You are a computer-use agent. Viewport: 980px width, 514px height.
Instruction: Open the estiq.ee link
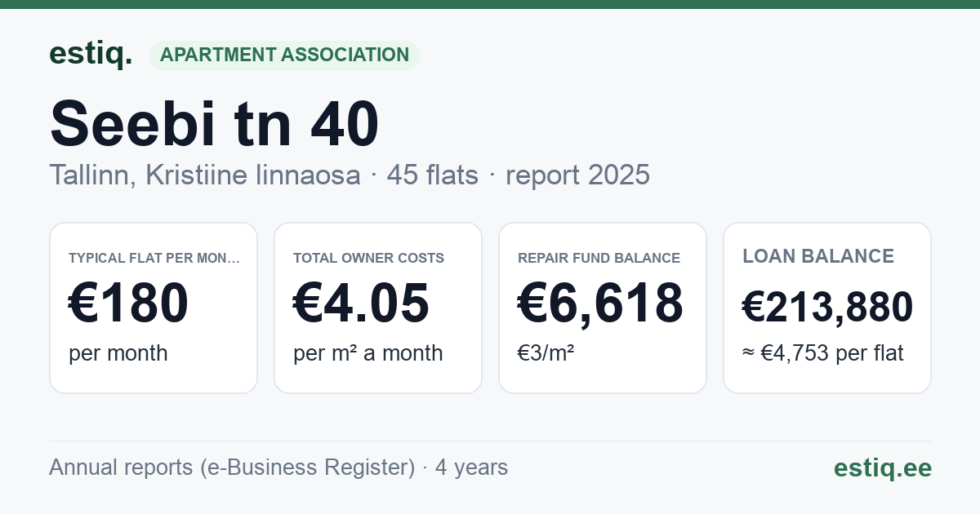pos(883,467)
